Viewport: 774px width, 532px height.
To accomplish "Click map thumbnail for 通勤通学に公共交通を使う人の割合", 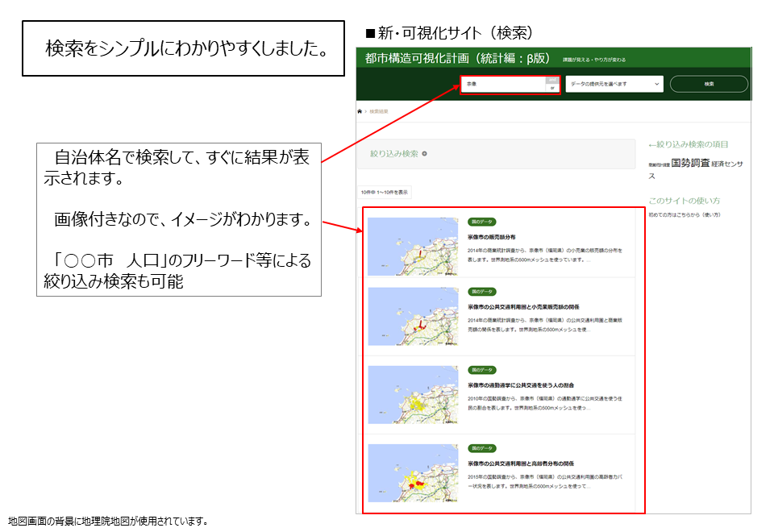I will (413, 395).
